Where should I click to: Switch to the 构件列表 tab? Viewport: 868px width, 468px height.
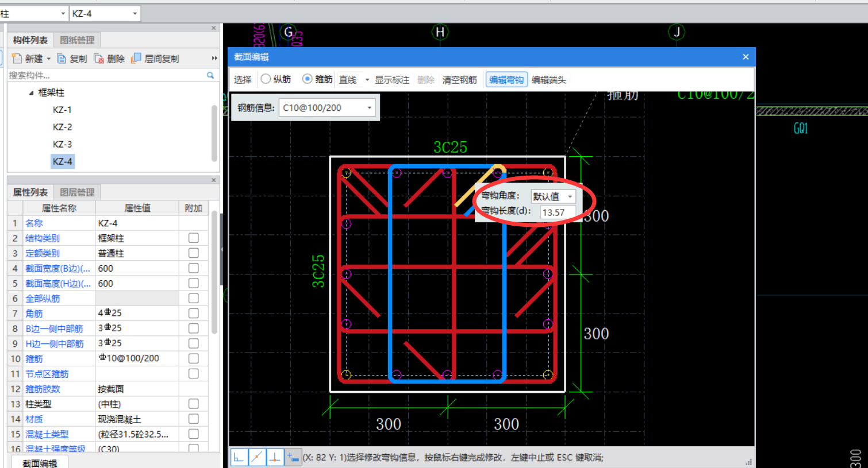click(30, 40)
